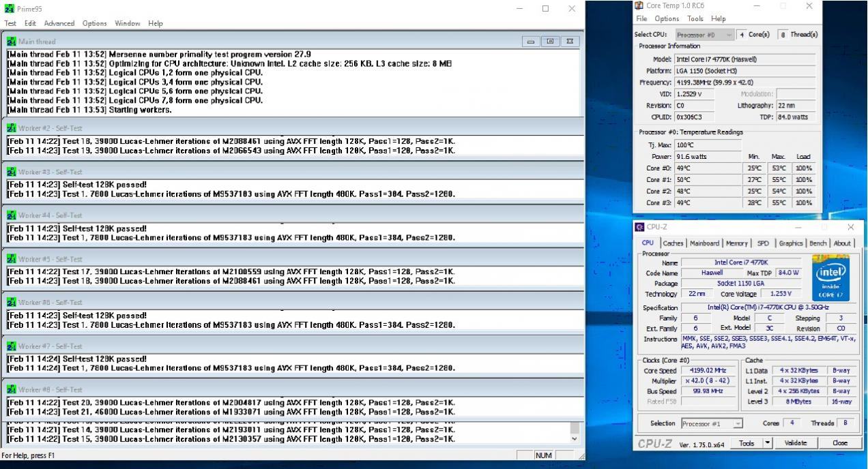Click the Worker #3 Self-Test window icon
The height and width of the screenshot is (469, 868).
click(x=11, y=172)
